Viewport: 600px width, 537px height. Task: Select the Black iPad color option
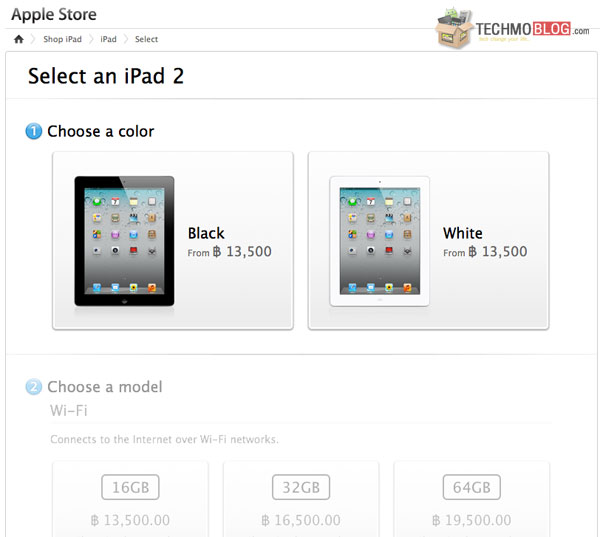(173, 240)
